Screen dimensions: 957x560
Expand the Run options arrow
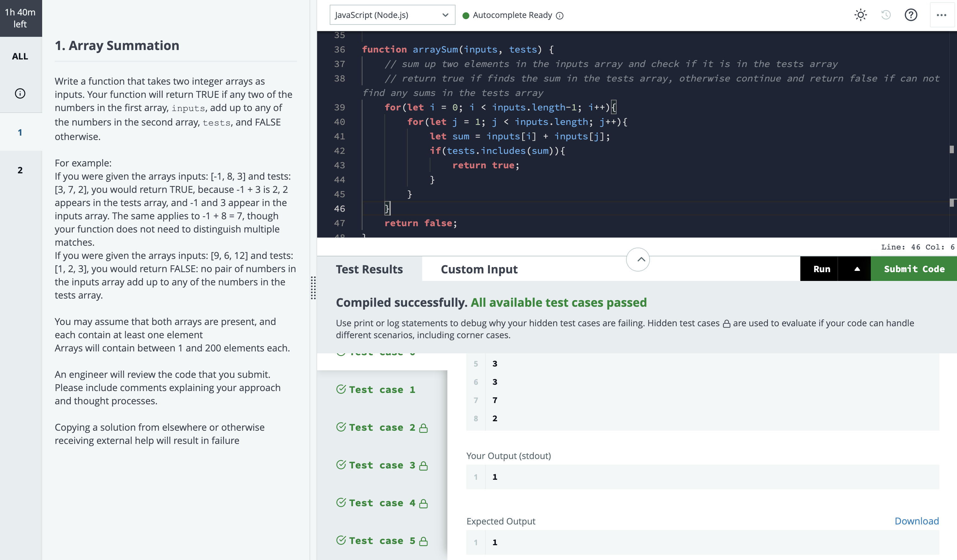(857, 269)
